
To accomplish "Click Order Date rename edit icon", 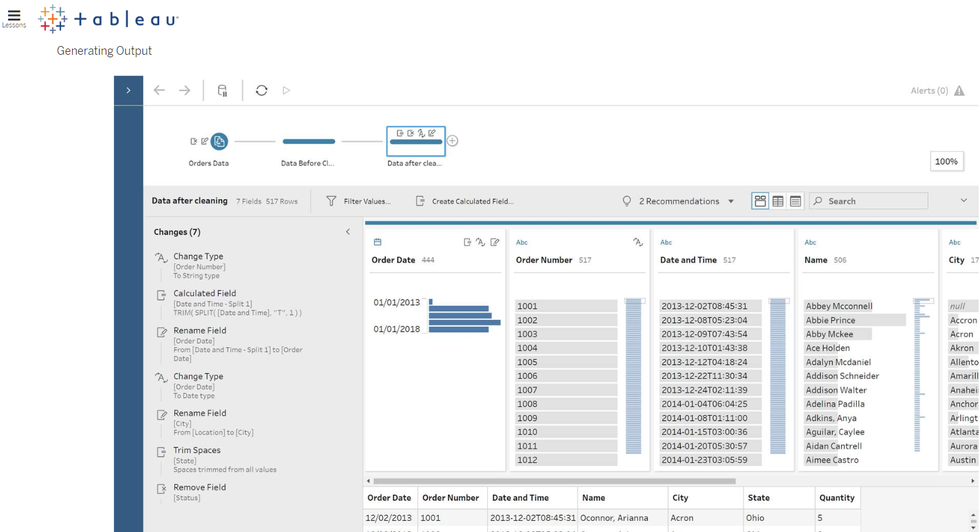I will click(x=495, y=242).
